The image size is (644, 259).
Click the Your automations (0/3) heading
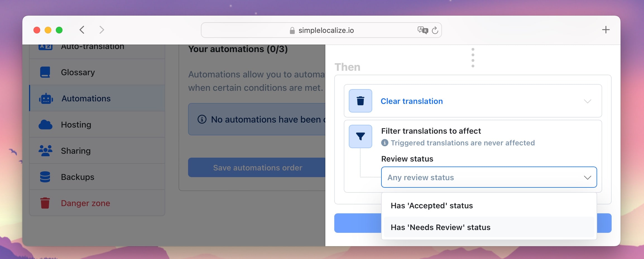tap(238, 49)
